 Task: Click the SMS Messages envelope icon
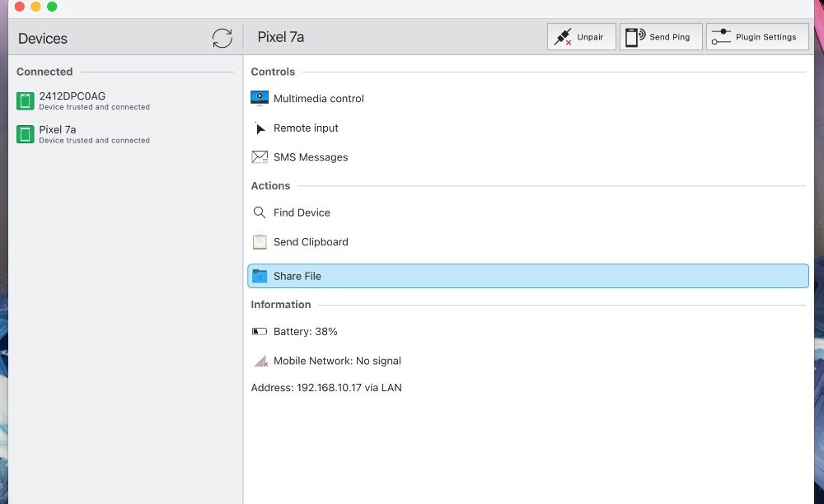pos(260,157)
